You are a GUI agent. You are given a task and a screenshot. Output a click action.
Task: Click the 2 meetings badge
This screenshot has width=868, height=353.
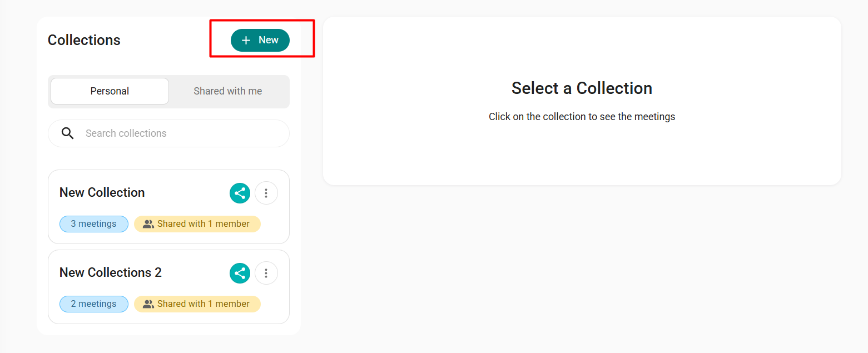pyautogui.click(x=94, y=304)
